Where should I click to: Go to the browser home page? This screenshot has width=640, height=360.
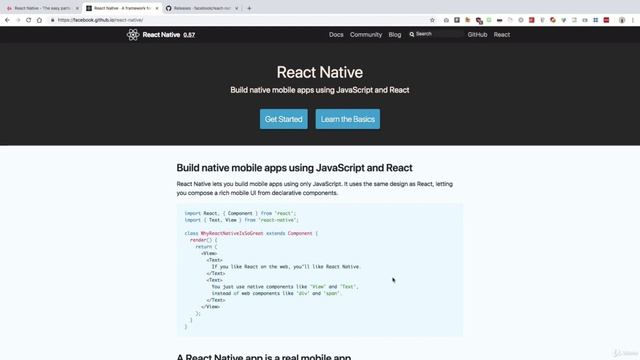(39, 20)
